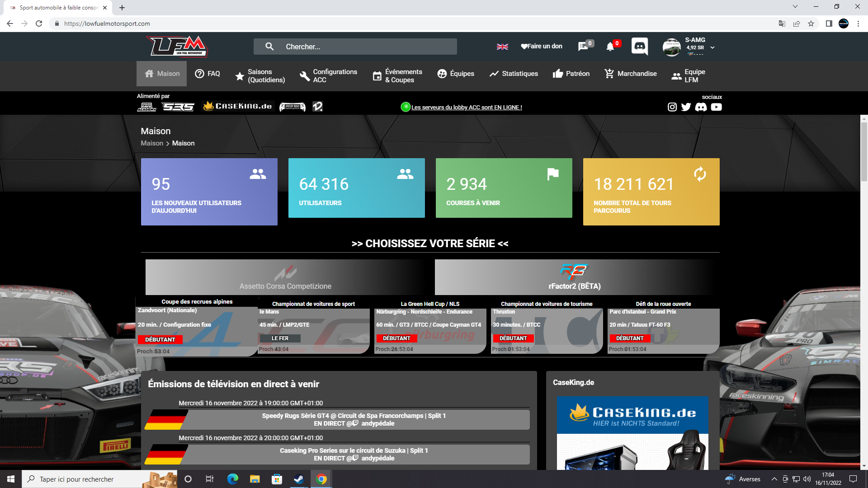Open the notifications bell
This screenshot has height=488, width=868.
point(610,47)
